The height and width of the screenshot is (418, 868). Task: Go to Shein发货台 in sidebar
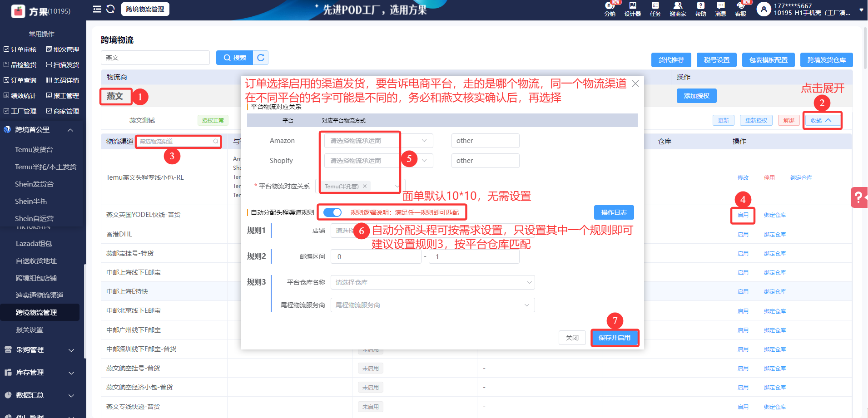tap(34, 184)
